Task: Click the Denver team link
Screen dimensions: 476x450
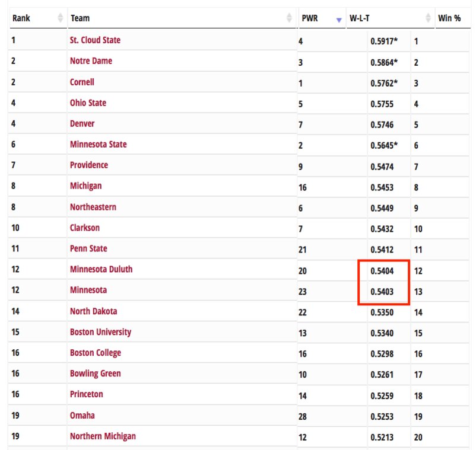Action: 82,123
